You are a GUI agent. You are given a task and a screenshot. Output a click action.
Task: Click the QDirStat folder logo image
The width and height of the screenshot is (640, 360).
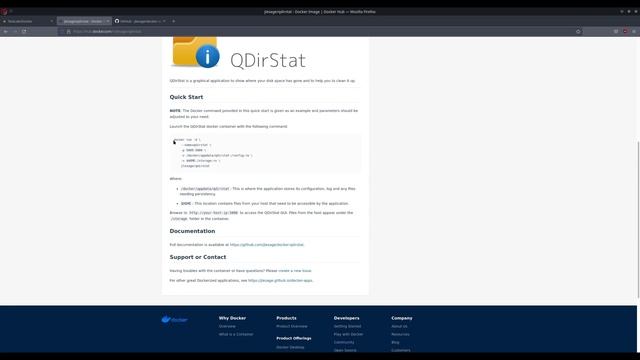[195, 52]
